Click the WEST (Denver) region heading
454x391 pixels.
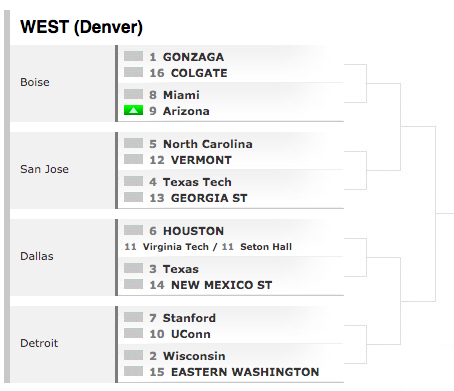(x=81, y=27)
